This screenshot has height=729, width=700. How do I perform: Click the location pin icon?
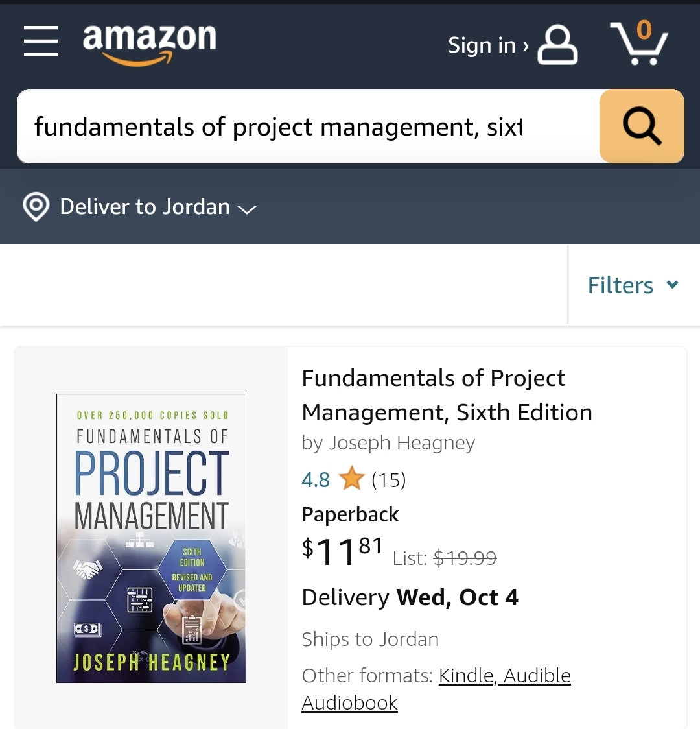pyautogui.click(x=36, y=206)
